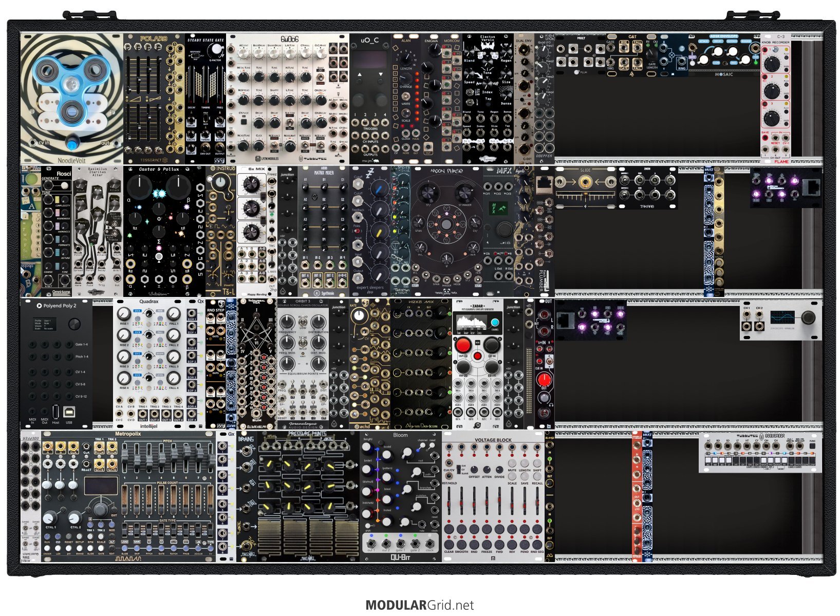
Task: Select the RND STEP module
Action: click(x=216, y=363)
